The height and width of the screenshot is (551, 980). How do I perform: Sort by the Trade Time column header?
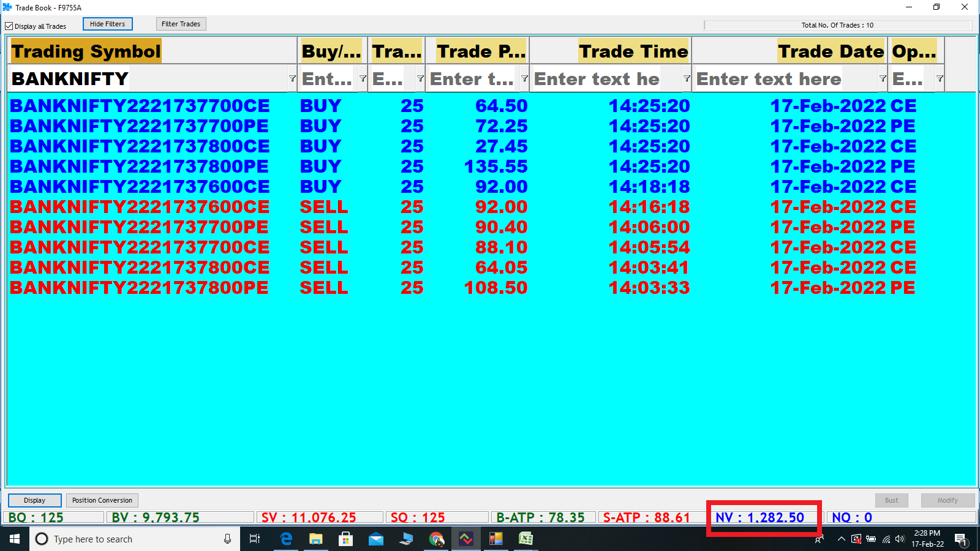[611, 51]
